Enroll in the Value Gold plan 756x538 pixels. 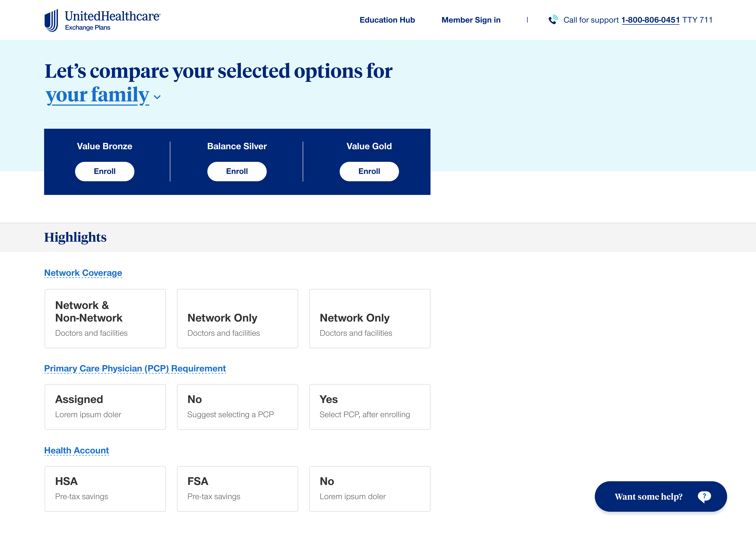pos(369,171)
